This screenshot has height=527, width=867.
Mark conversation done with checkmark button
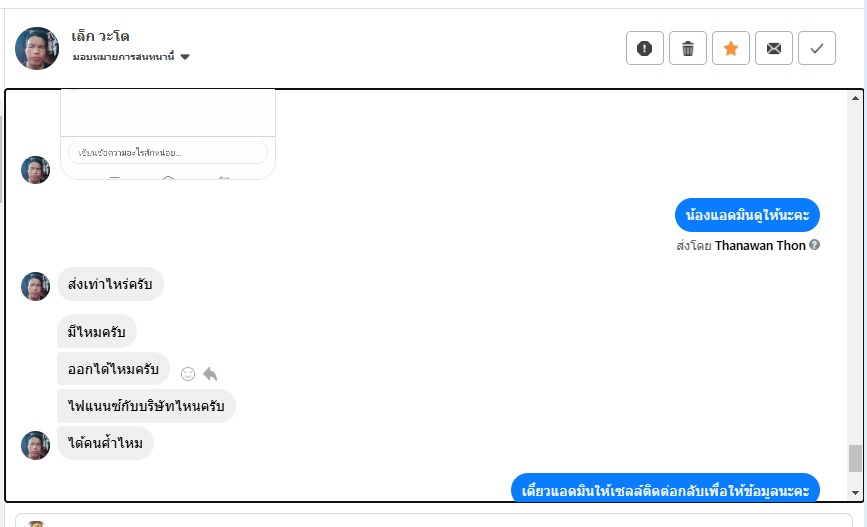(x=817, y=48)
